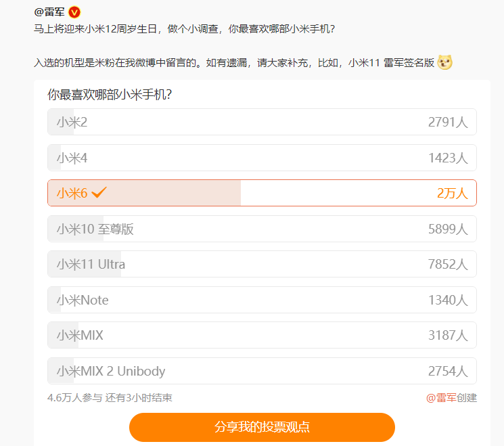Open the @雷军 author name at top
The image size is (504, 446).
(49, 12)
